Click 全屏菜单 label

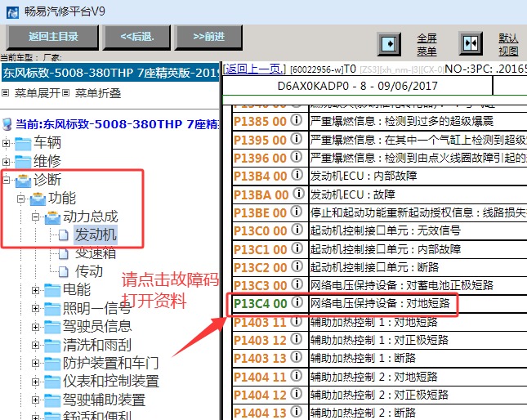pyautogui.click(x=427, y=45)
